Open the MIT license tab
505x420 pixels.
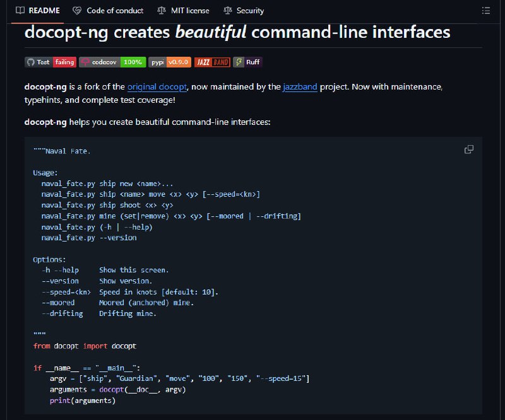(x=183, y=11)
